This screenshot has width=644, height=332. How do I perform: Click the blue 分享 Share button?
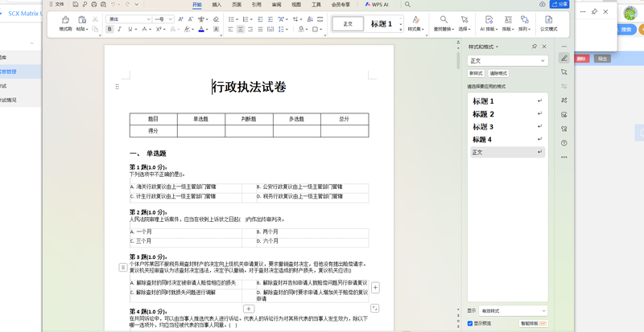coord(559,4)
